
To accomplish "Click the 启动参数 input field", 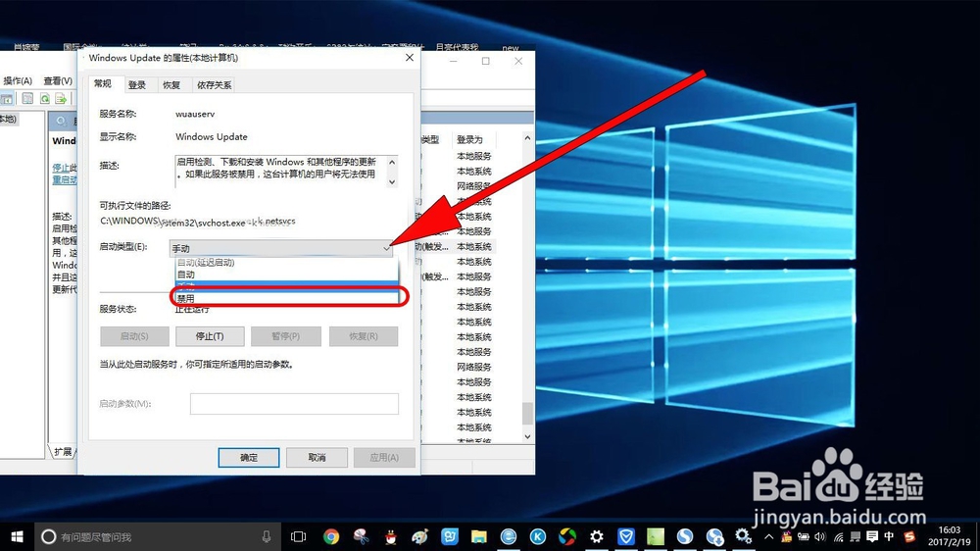I will click(x=294, y=404).
